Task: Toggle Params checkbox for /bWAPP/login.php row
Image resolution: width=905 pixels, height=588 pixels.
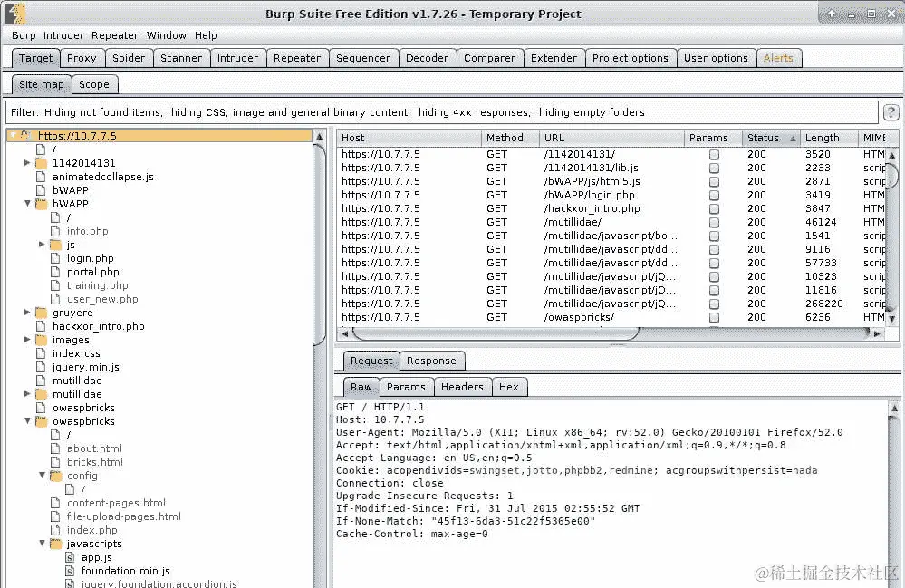Action: click(x=714, y=195)
